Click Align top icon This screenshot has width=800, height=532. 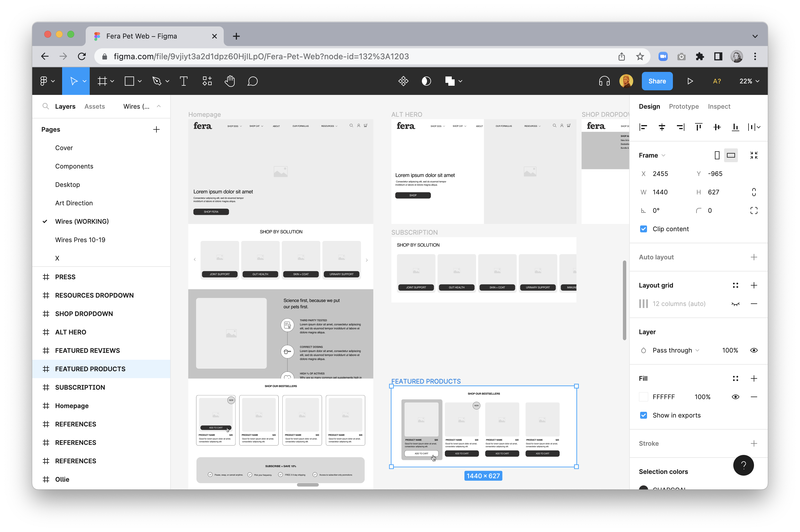click(x=698, y=127)
